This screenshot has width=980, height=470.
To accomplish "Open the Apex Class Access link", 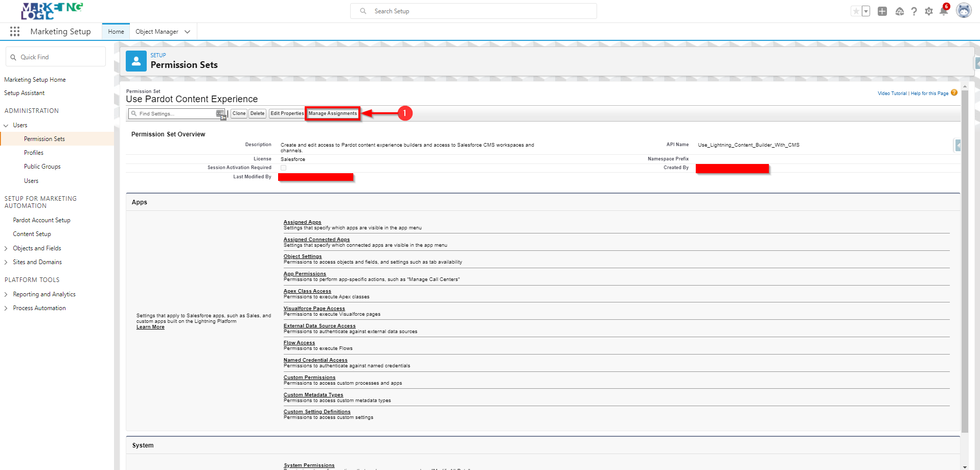I will (x=307, y=291).
